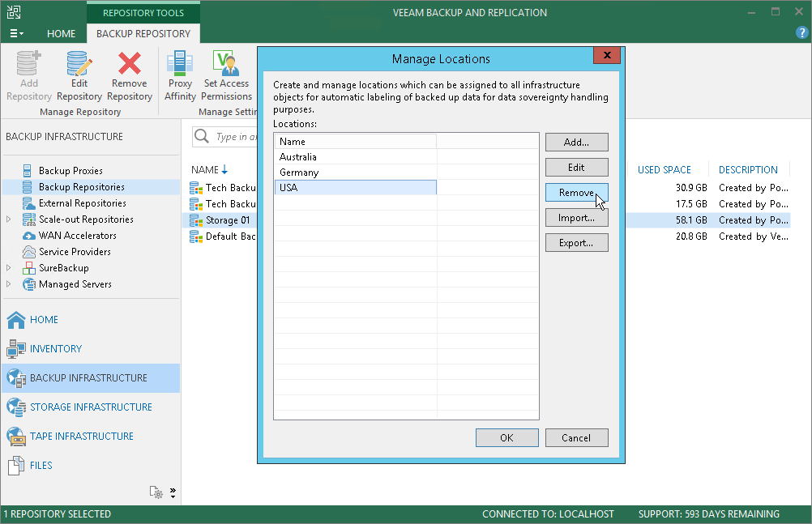Click Add... in Manage Locations

click(576, 143)
